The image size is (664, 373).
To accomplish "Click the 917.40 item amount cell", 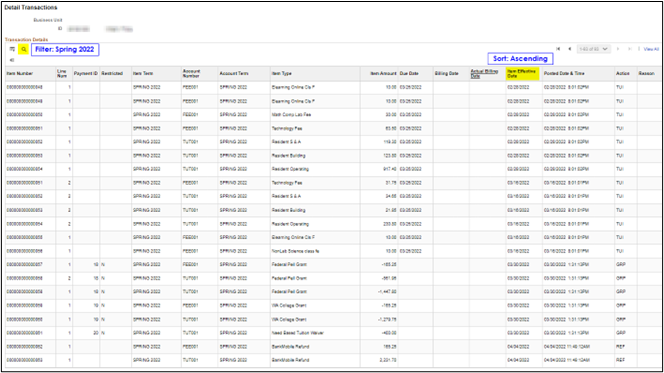I will 390,169.
